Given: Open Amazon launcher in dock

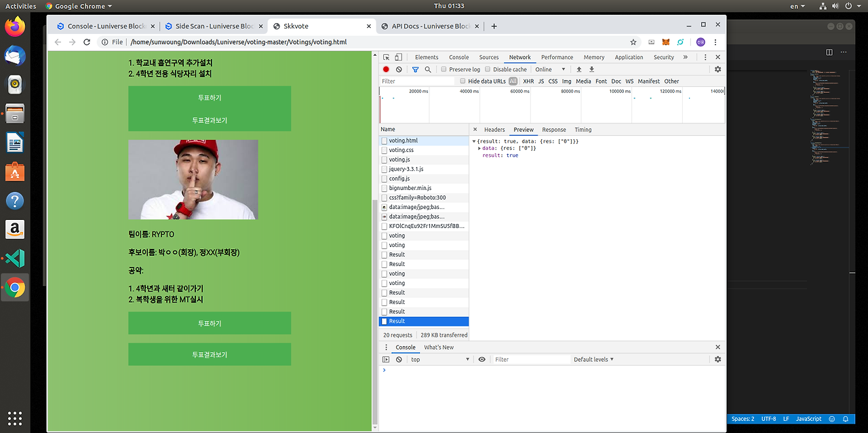Looking at the screenshot, I should pos(14,230).
